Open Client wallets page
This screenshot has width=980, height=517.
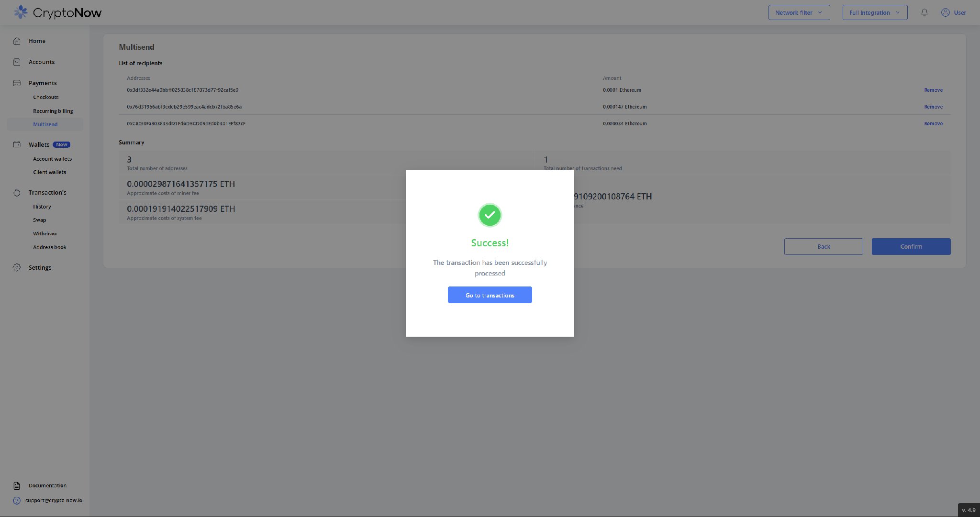pyautogui.click(x=50, y=172)
